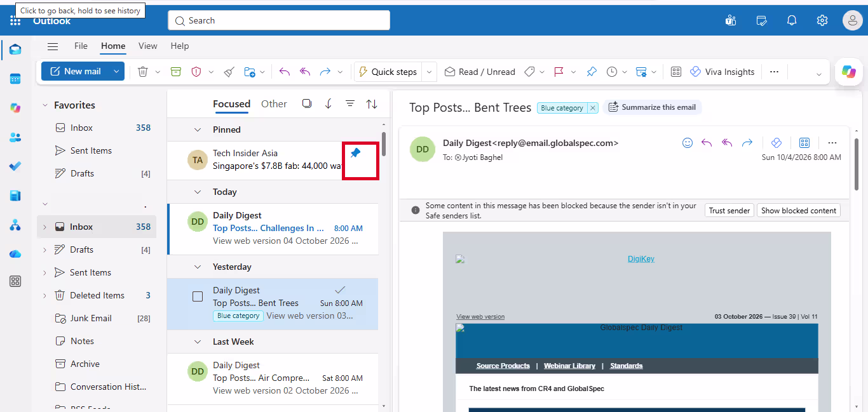Unpin the Tech Insider Asia message
This screenshot has width=868, height=412.
point(355,153)
